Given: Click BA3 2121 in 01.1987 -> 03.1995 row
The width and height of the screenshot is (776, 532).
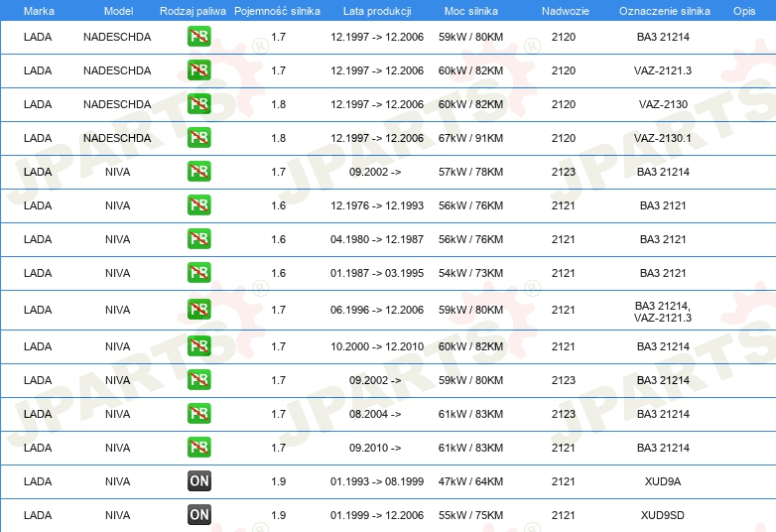Looking at the screenshot, I should 663,273.
